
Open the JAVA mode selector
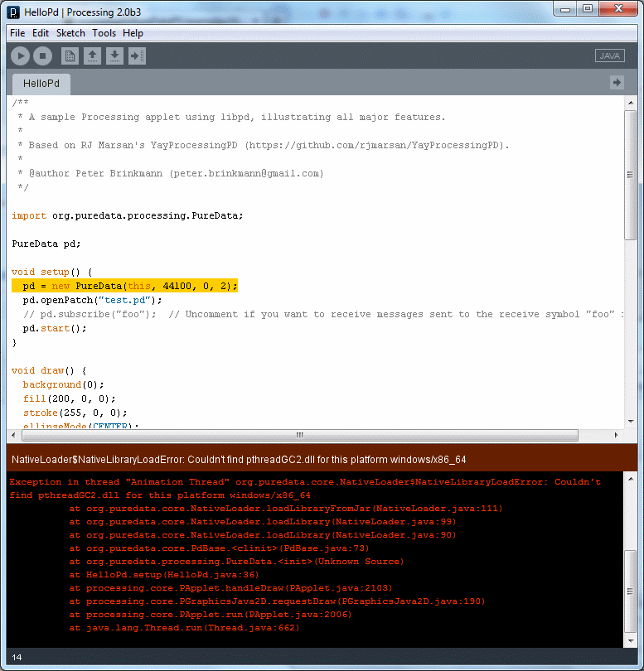(x=610, y=56)
